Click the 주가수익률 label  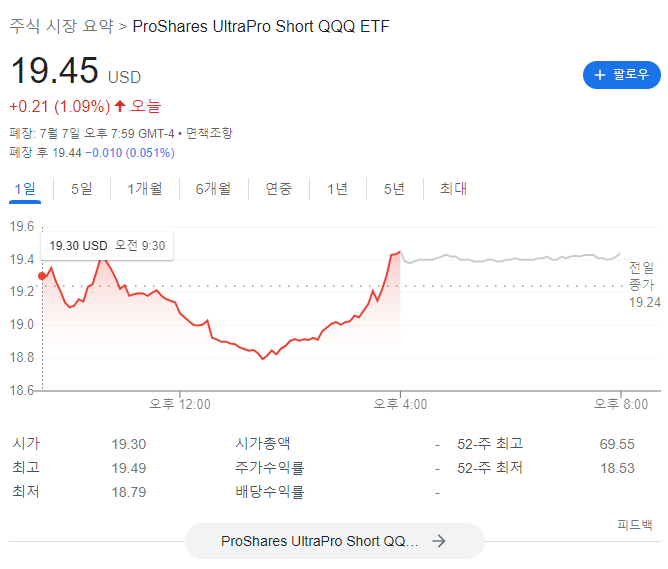click(270, 468)
